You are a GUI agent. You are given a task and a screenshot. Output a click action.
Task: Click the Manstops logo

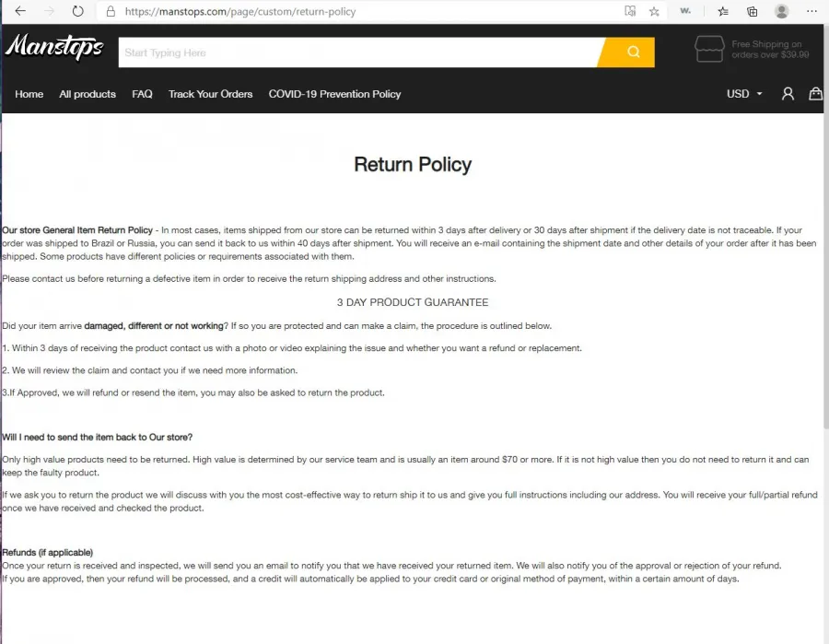pyautogui.click(x=54, y=47)
